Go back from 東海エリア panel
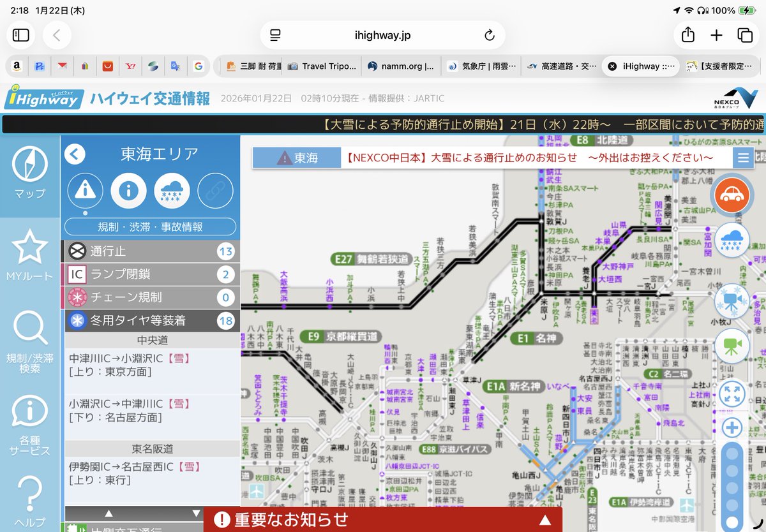This screenshot has height=532, width=766. (x=75, y=154)
